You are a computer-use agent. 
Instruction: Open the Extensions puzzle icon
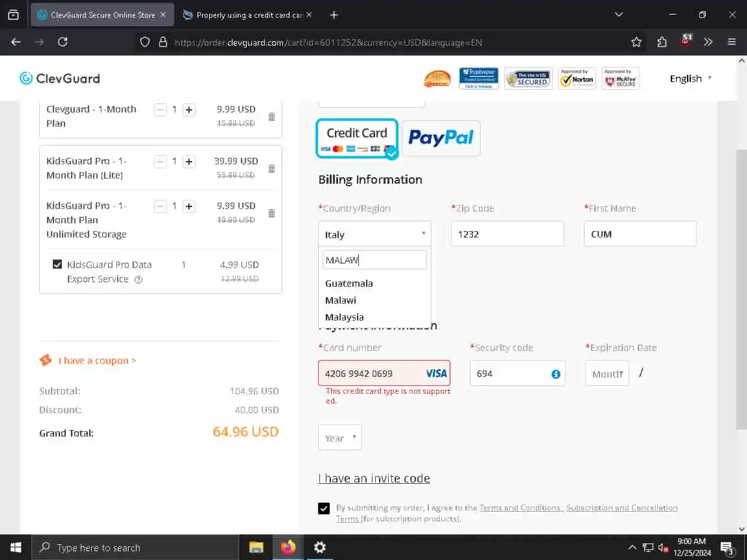[x=661, y=42]
